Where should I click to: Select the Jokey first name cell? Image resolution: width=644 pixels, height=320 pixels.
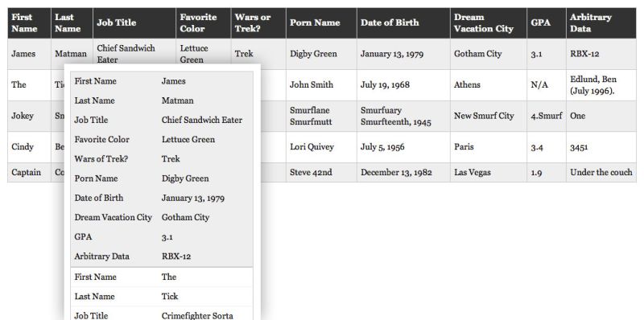click(29, 116)
